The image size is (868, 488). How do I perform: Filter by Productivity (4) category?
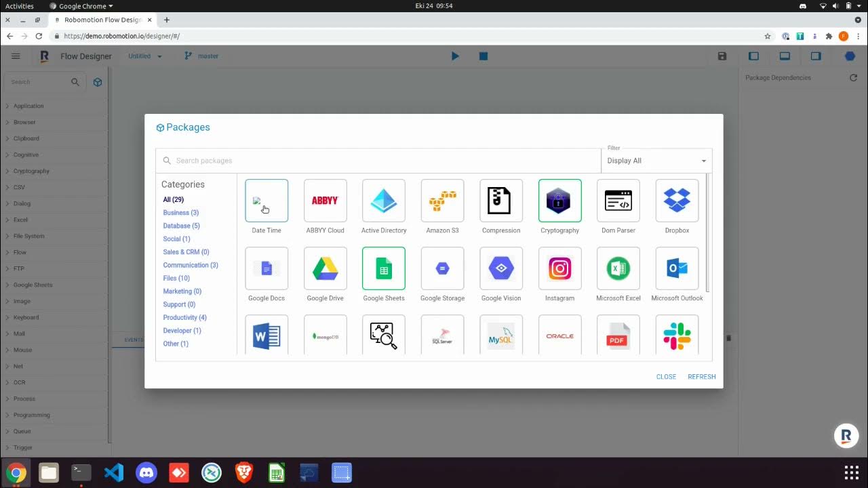click(184, 318)
